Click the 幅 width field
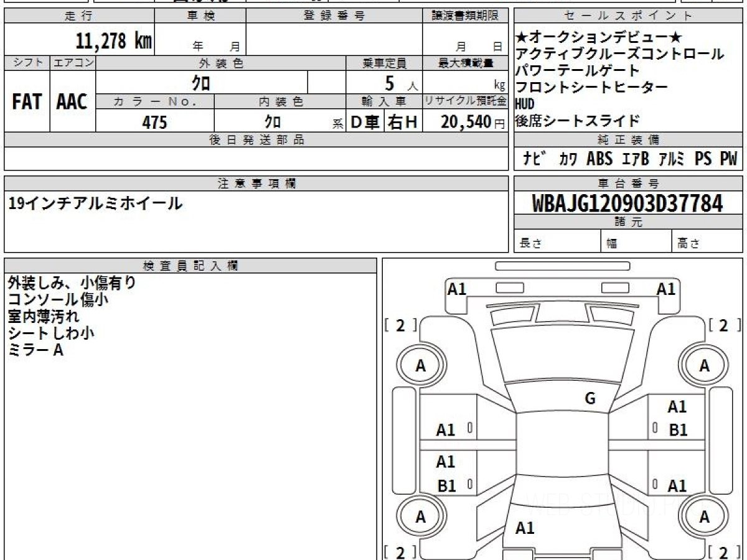The height and width of the screenshot is (560, 747). 637,242
